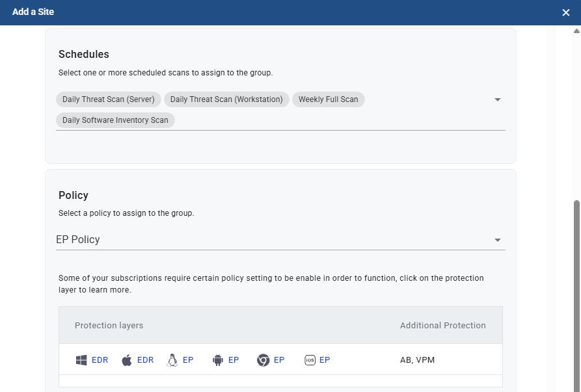The image size is (581, 392).
Task: Open the EP link next to Linux
Action: click(188, 360)
